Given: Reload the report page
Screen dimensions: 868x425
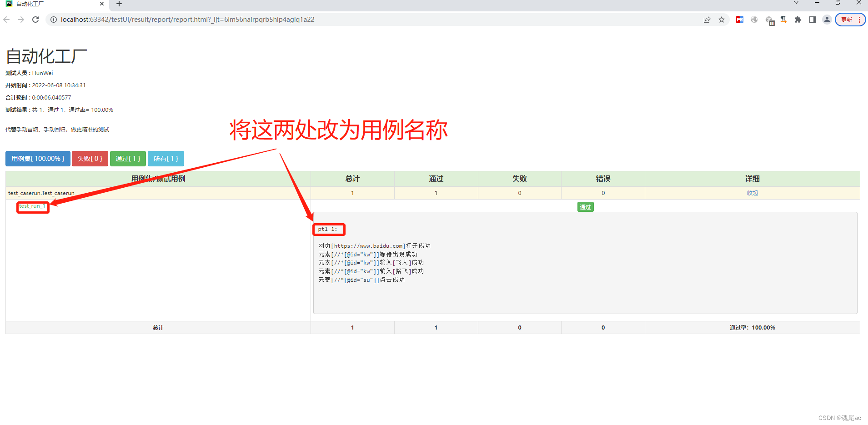Looking at the screenshot, I should 35,20.
